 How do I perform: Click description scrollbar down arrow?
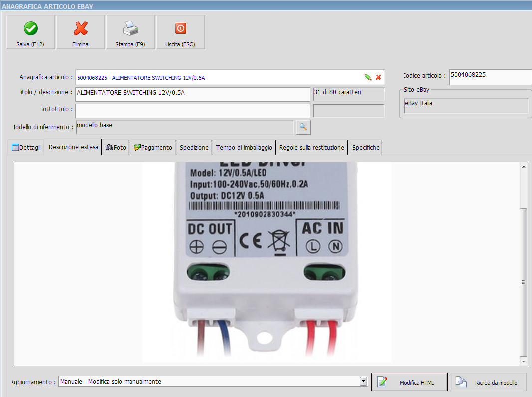point(524,362)
